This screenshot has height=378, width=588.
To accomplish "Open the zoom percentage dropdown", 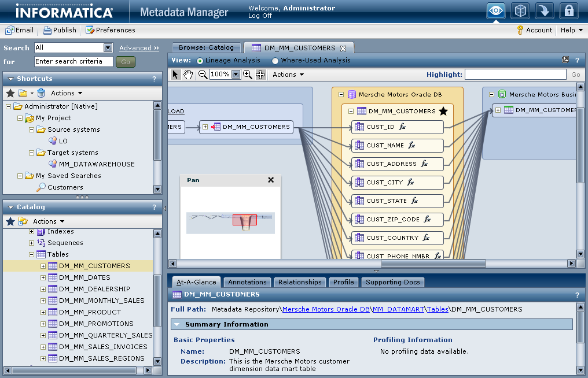I will click(x=236, y=75).
